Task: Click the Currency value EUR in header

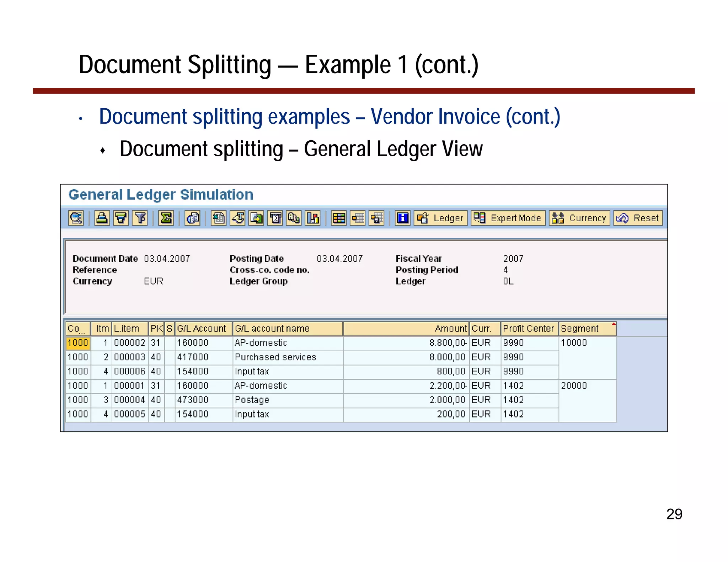Action: [153, 281]
